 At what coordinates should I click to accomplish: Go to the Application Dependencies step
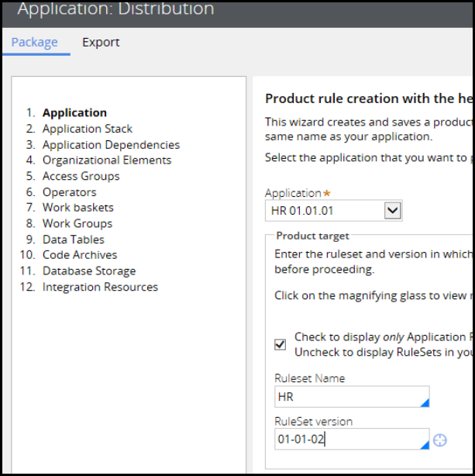point(111,145)
